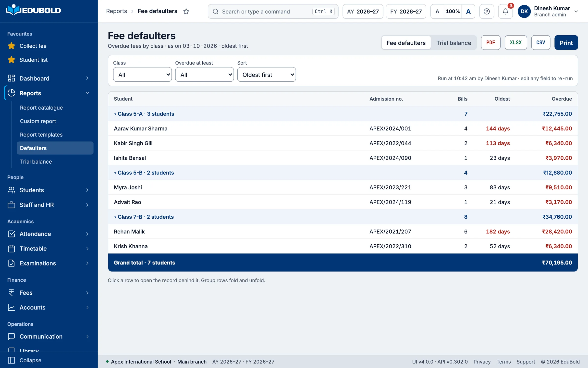Open the AY 2026–27 academic year selector
This screenshot has height=368, width=588.
click(363, 11)
